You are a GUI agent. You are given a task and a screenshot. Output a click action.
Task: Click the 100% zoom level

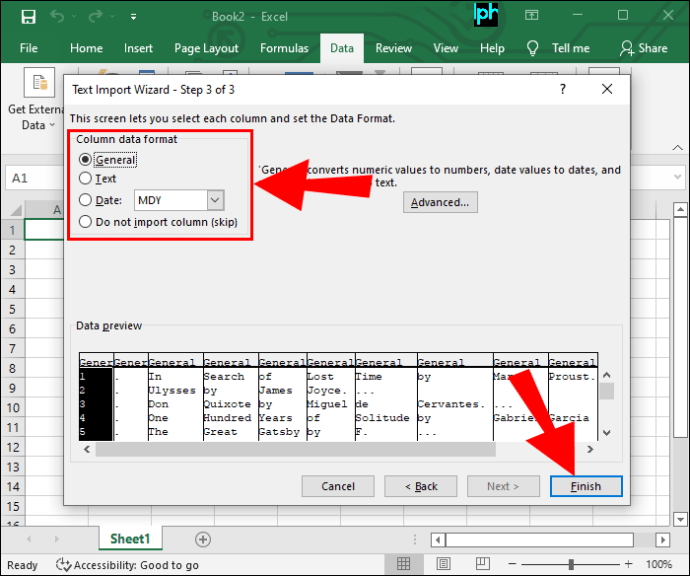pos(659,564)
